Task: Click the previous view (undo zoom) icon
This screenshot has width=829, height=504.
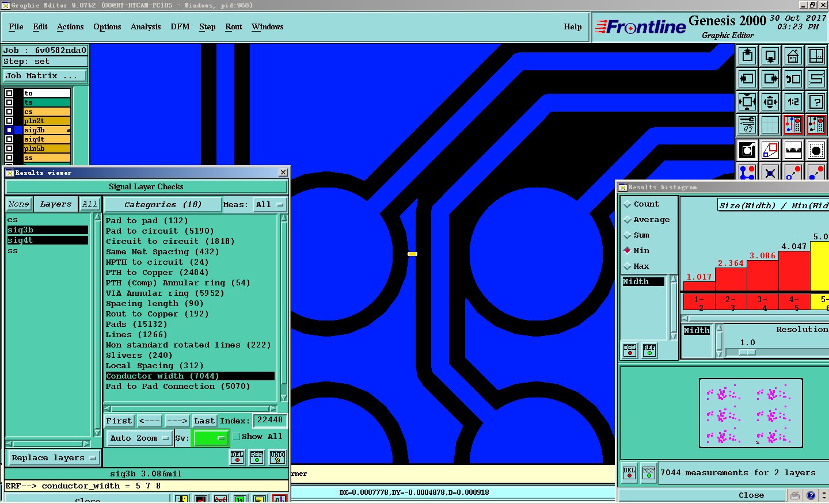Action: point(793,79)
